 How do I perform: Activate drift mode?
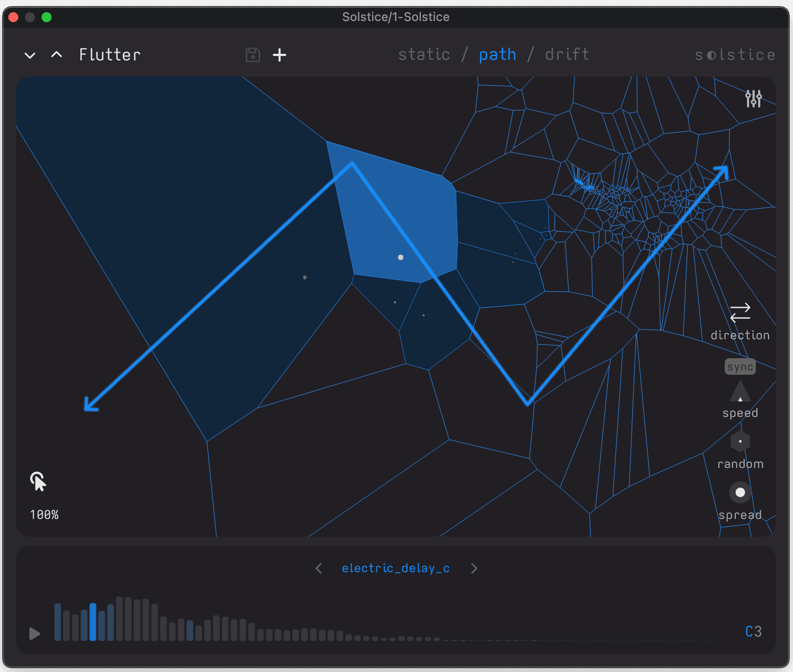pyautogui.click(x=567, y=54)
